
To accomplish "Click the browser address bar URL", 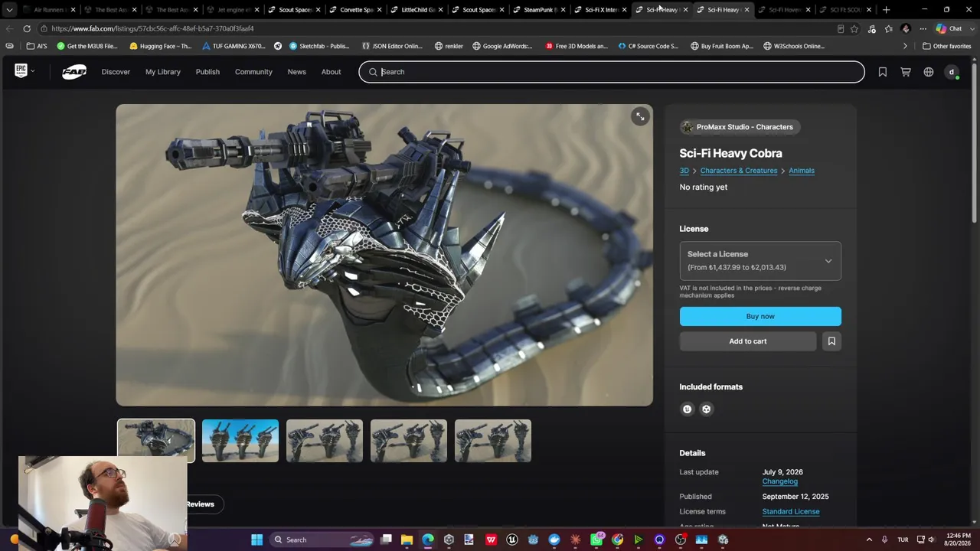I will coord(152,29).
